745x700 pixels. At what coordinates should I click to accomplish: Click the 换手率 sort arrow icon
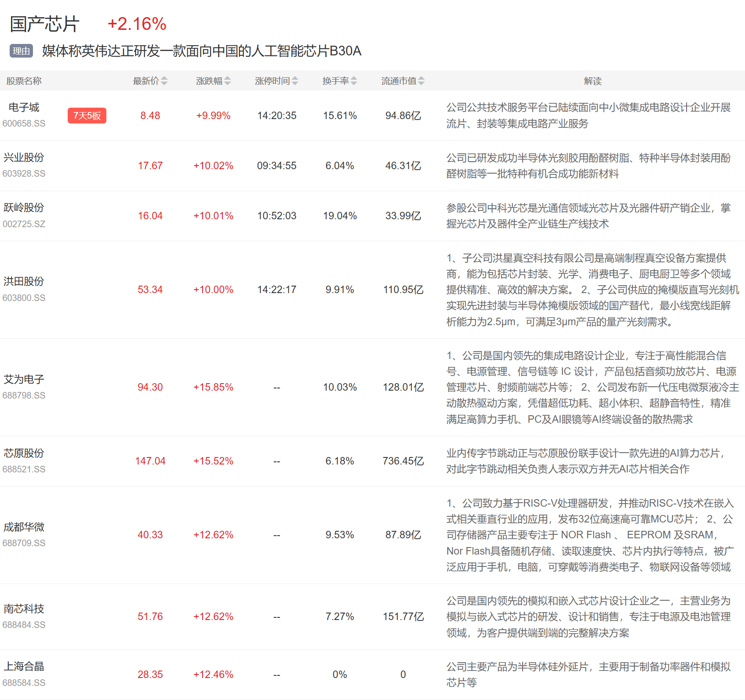pyautogui.click(x=354, y=81)
